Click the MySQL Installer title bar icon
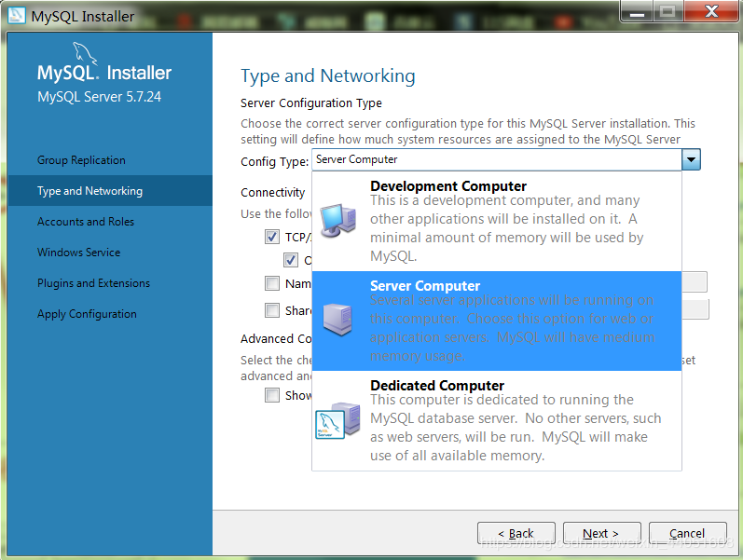The width and height of the screenshot is (743, 560). pos(17,15)
